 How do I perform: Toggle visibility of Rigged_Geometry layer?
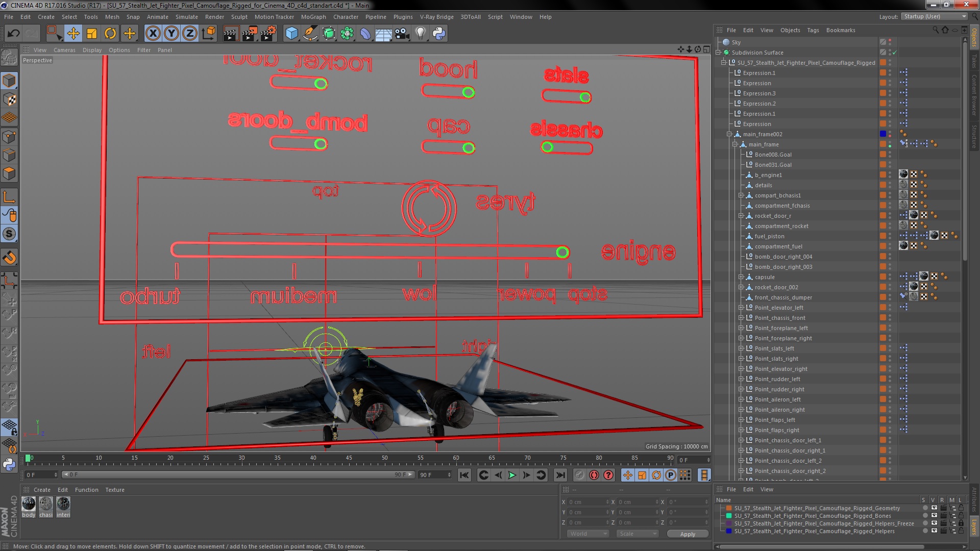934,508
